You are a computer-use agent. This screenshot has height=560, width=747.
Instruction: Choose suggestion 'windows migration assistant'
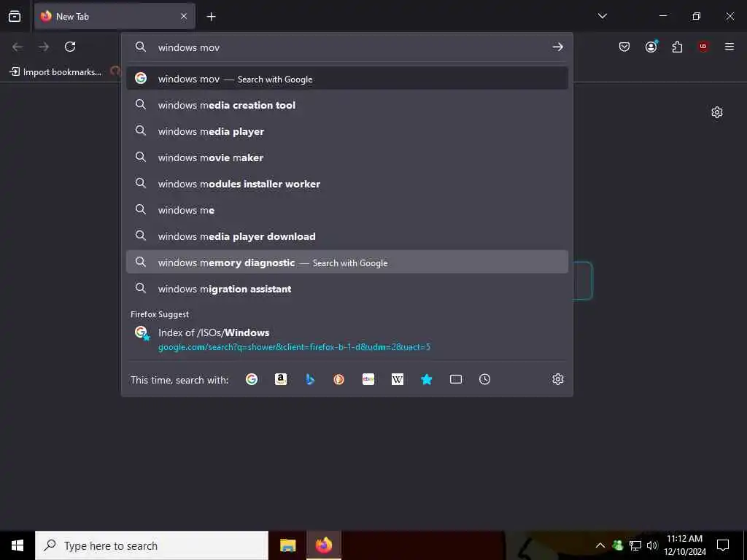(x=347, y=289)
